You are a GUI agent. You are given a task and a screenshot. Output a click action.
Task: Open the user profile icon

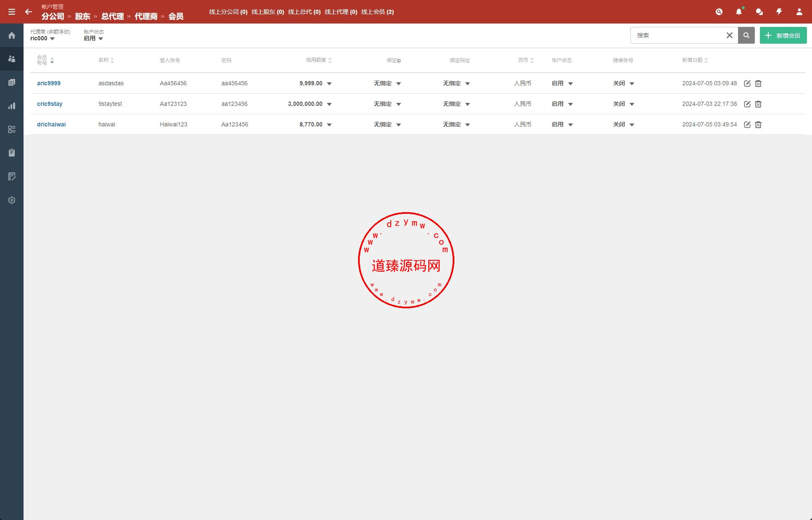(799, 12)
